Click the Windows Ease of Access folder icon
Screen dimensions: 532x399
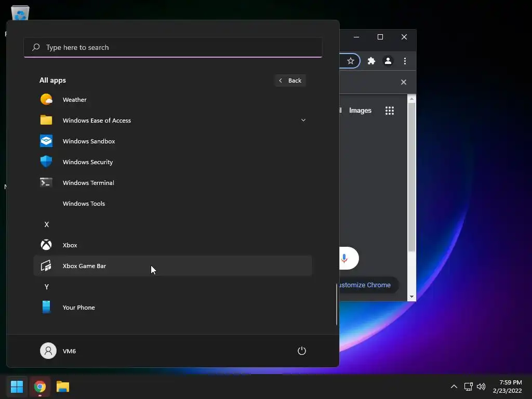[46, 120]
